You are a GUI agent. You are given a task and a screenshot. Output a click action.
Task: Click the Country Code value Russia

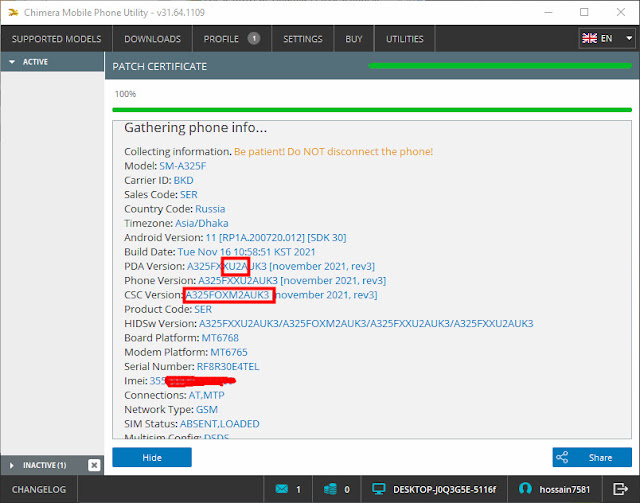click(x=210, y=209)
